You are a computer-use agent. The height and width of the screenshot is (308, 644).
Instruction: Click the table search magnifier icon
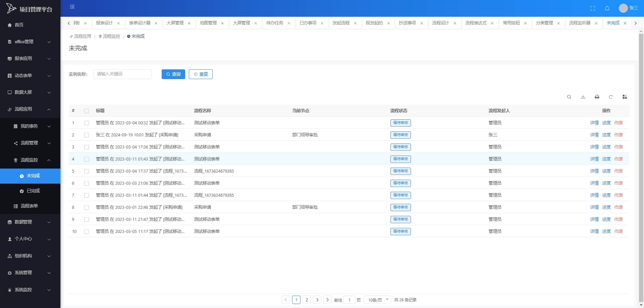(569, 97)
